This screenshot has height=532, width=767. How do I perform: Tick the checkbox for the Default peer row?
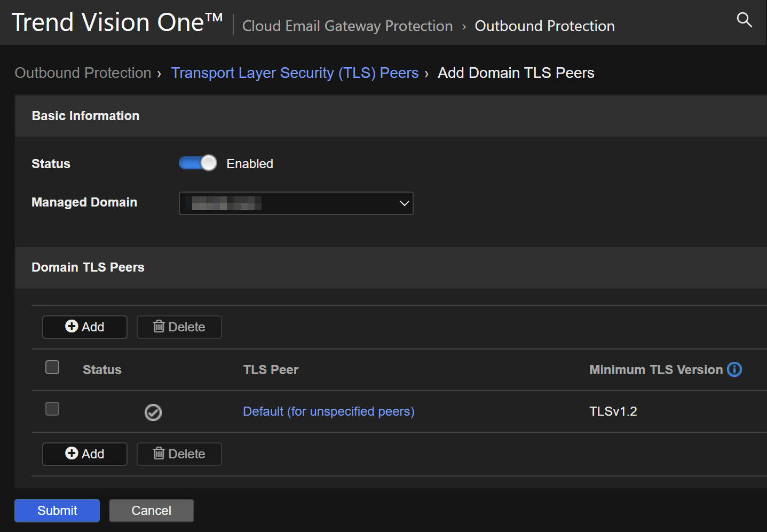[x=52, y=409]
